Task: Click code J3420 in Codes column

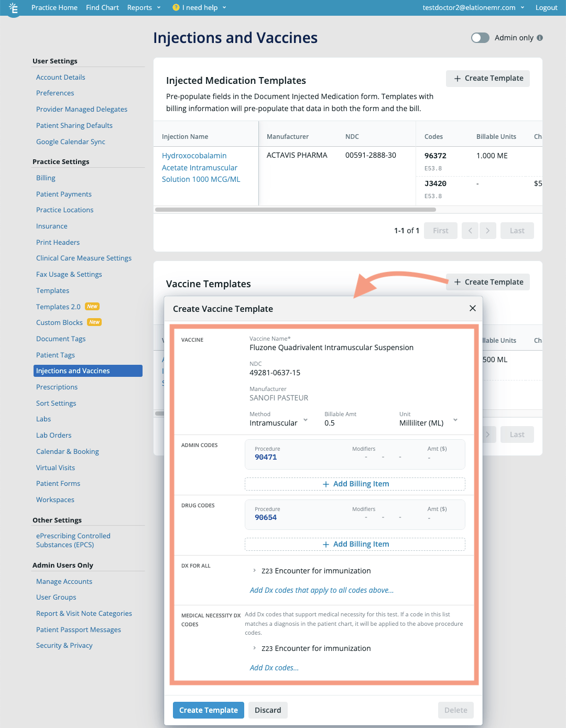Action: (436, 183)
